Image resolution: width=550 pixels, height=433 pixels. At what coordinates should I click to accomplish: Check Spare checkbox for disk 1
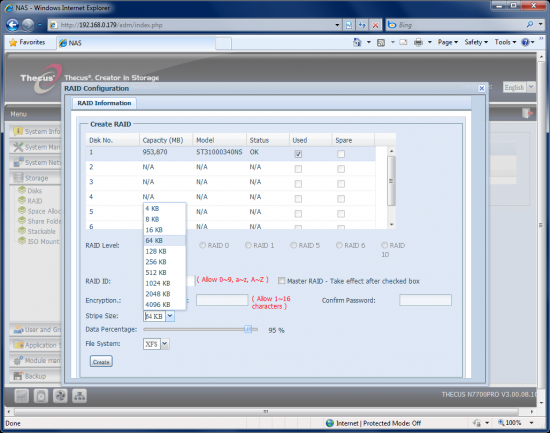click(341, 154)
